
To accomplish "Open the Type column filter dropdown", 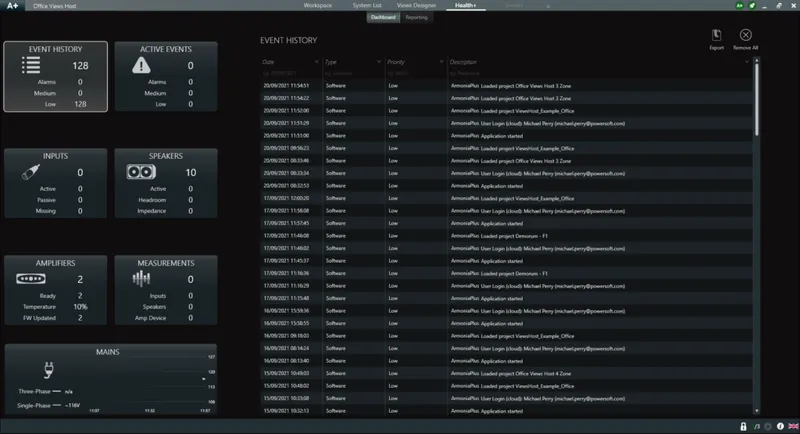I will tap(379, 62).
